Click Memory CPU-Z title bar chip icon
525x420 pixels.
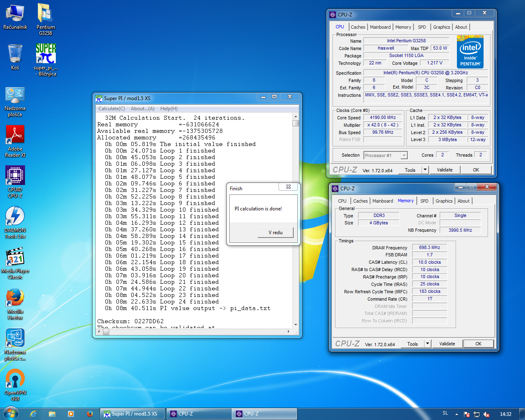[x=335, y=189]
